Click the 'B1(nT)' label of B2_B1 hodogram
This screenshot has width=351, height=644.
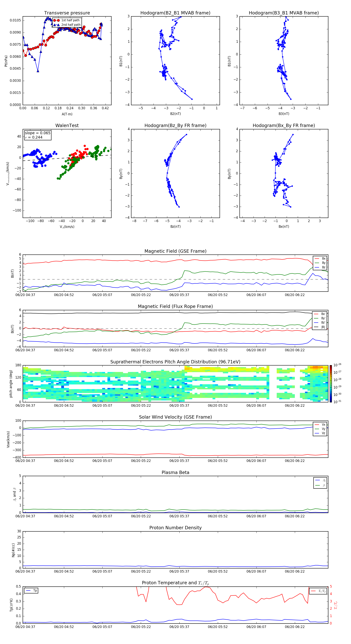121,61
